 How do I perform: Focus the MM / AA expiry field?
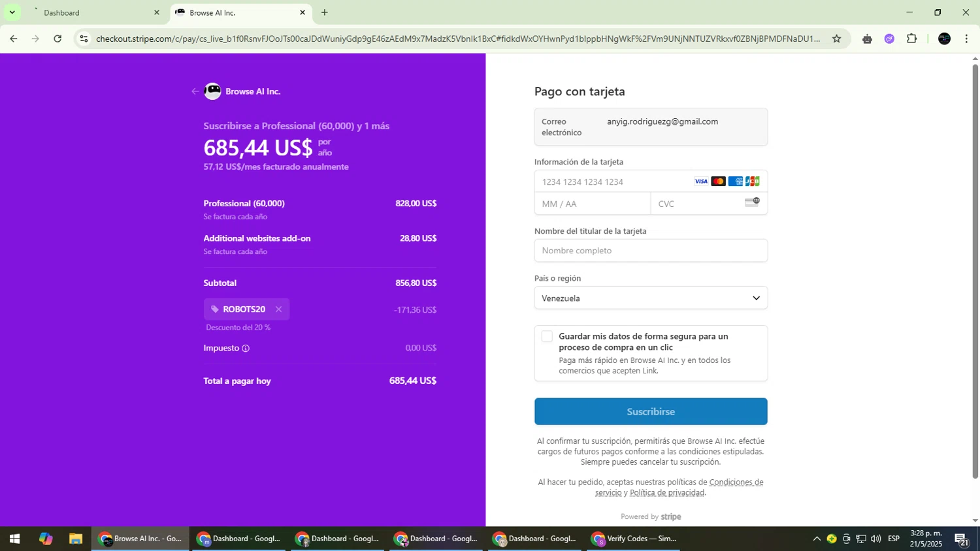click(x=593, y=204)
